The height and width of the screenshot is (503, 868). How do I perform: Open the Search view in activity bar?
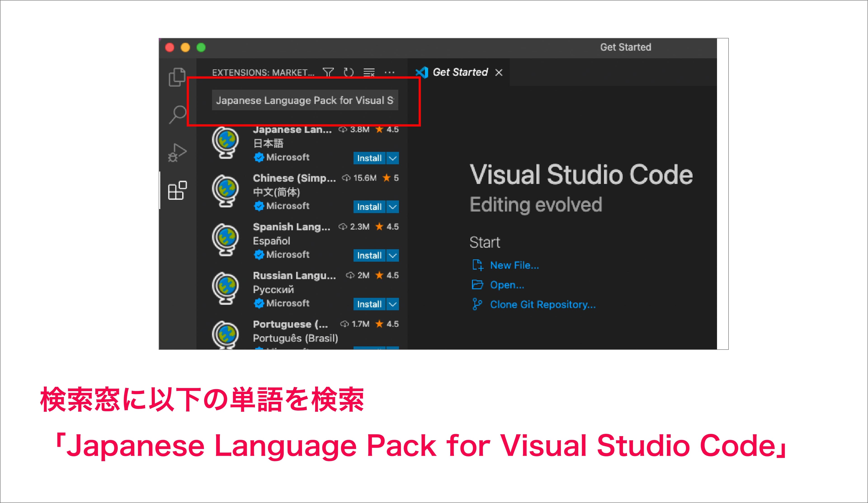pyautogui.click(x=177, y=115)
